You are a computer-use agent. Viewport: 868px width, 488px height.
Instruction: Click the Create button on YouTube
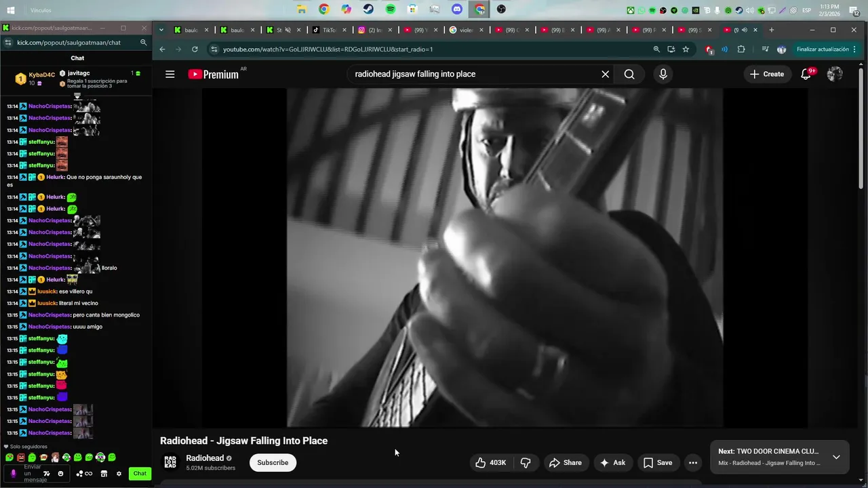pyautogui.click(x=767, y=75)
